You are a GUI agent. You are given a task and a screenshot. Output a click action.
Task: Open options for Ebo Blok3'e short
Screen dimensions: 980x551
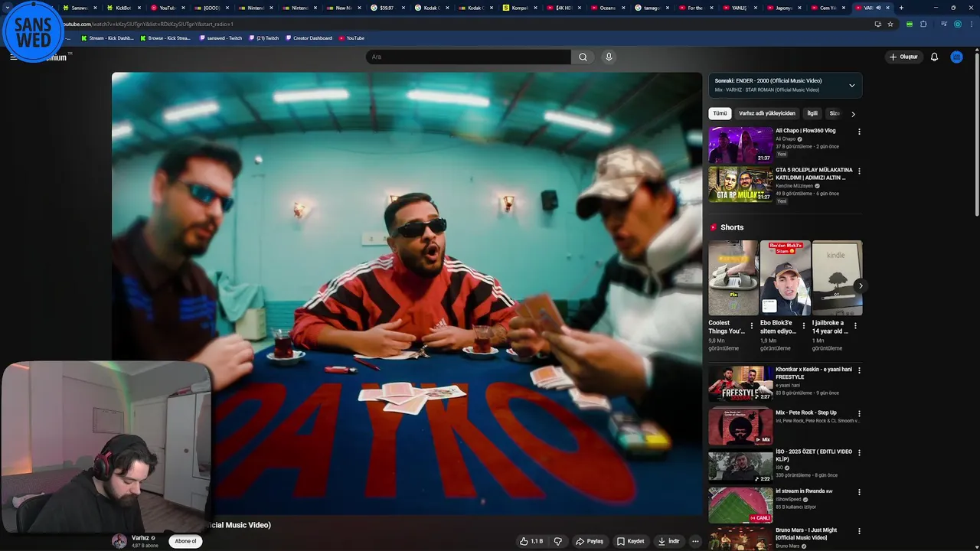[803, 326]
